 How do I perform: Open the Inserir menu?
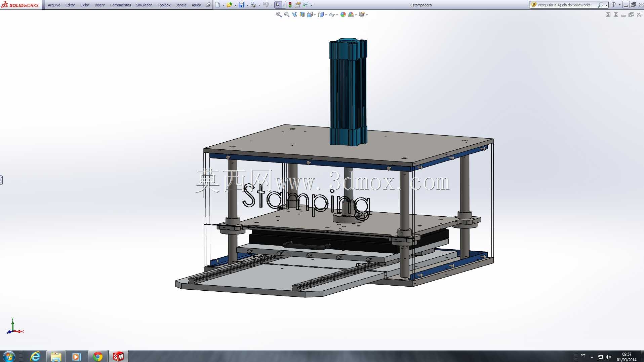point(99,5)
